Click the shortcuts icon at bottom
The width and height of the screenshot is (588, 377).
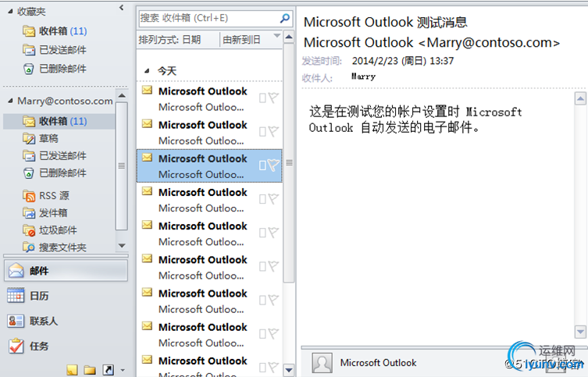pyautogui.click(x=108, y=370)
